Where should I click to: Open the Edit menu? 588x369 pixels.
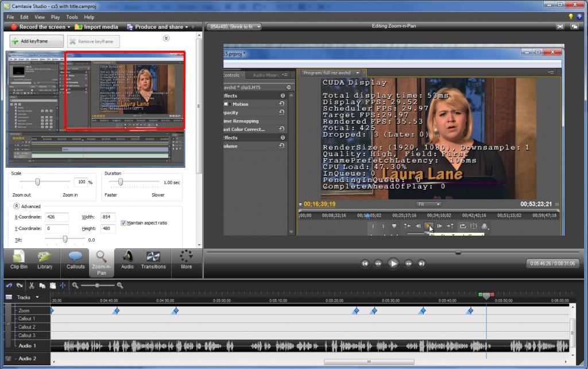(x=24, y=17)
